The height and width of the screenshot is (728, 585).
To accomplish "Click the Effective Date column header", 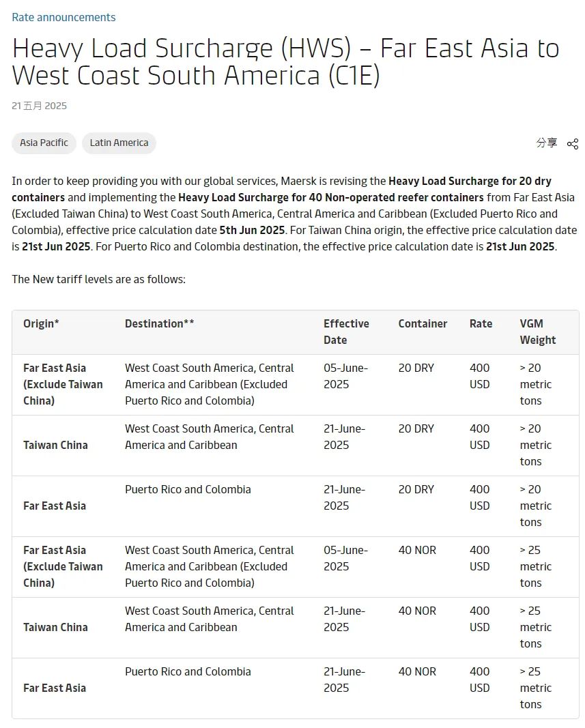I will [x=346, y=332].
